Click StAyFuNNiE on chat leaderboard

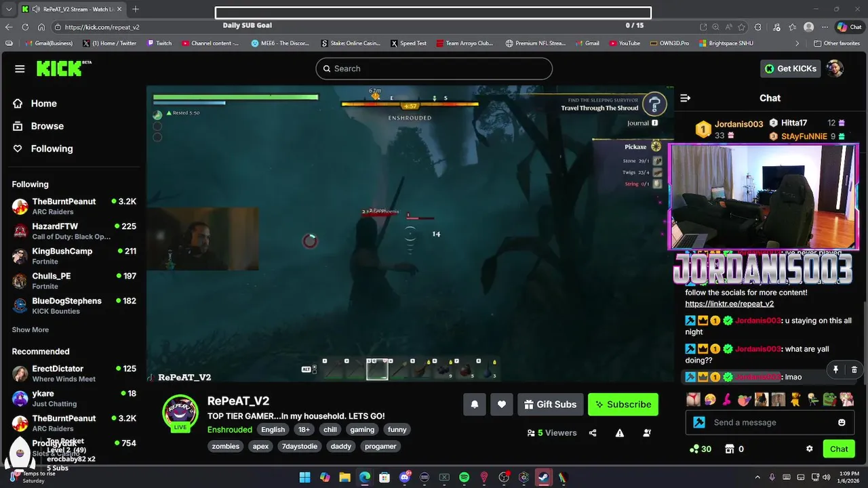tap(804, 136)
